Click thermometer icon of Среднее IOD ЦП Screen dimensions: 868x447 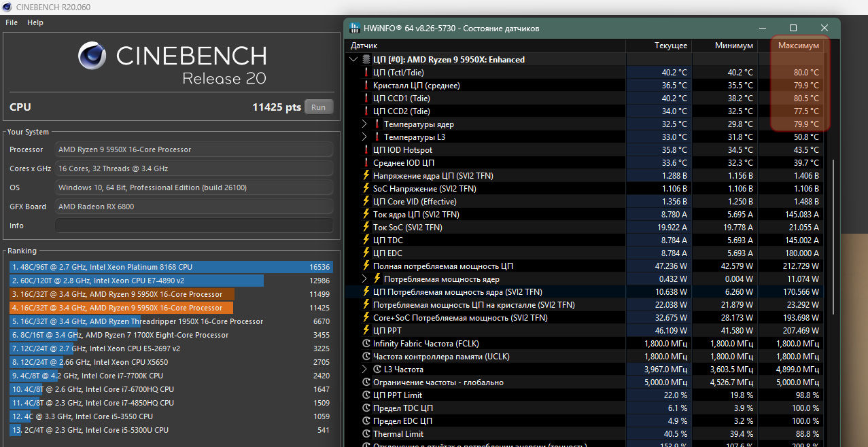(x=366, y=163)
